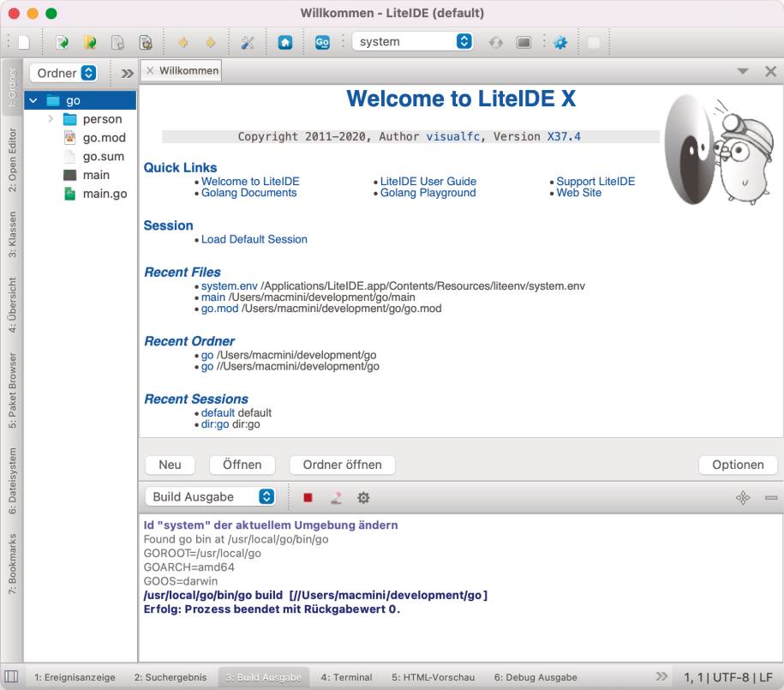This screenshot has height=690, width=784.
Task: Open the Support LiteIDE link
Action: [x=595, y=181]
